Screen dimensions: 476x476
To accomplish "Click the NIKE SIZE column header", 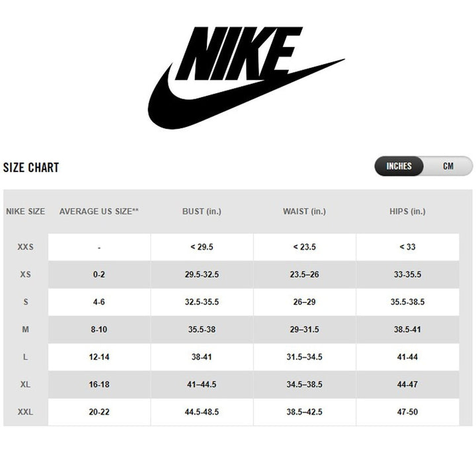I will 26,212.
